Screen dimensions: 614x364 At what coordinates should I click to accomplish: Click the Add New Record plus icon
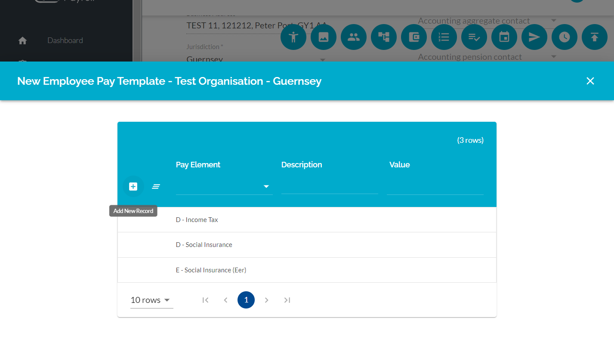click(133, 186)
